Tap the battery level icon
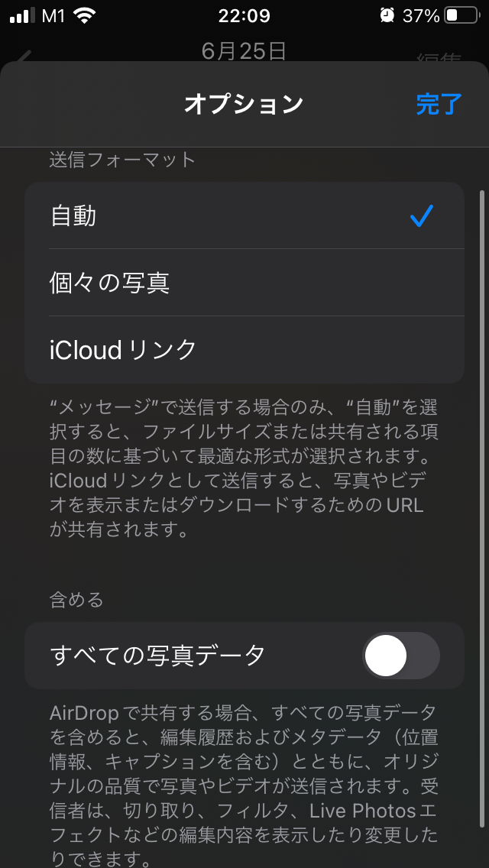Image resolution: width=489 pixels, height=868 pixels. pos(461,16)
